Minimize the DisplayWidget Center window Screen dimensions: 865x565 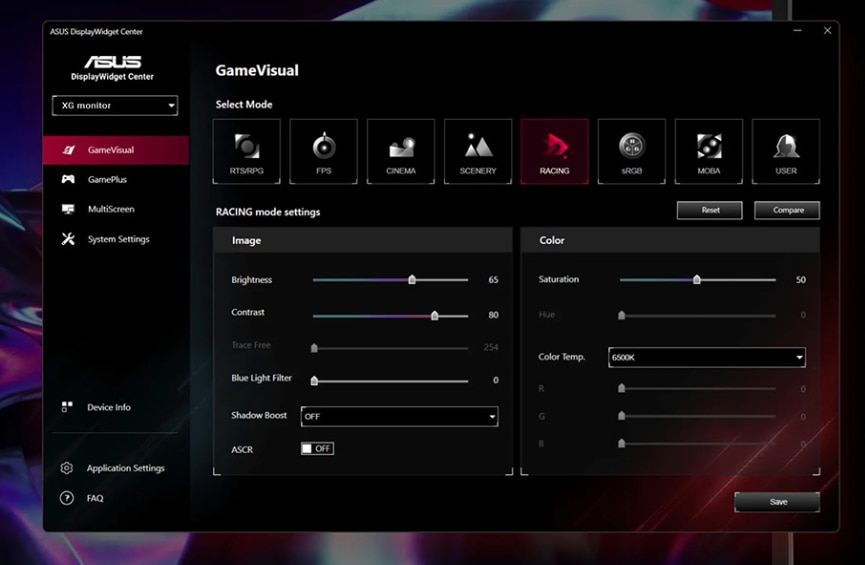(x=797, y=30)
